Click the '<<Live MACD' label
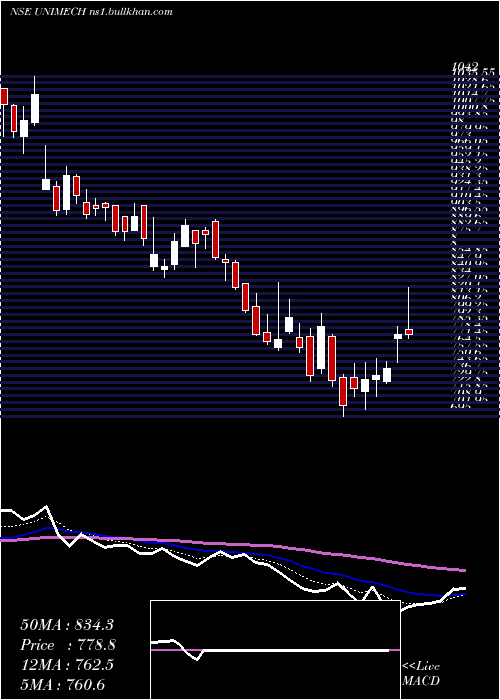This screenshot has height=700, width=500. 421,673
